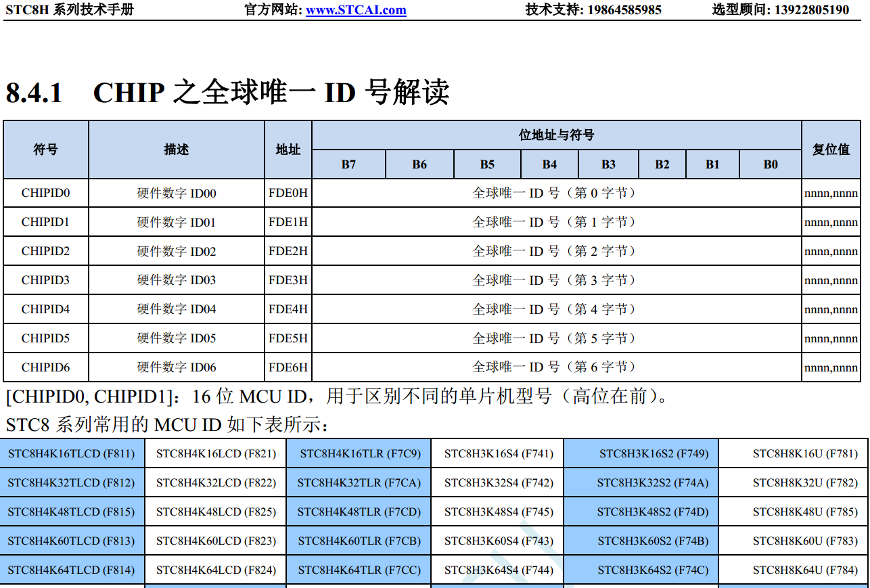Select the FDE6H address cell
The image size is (870, 588).
(288, 367)
